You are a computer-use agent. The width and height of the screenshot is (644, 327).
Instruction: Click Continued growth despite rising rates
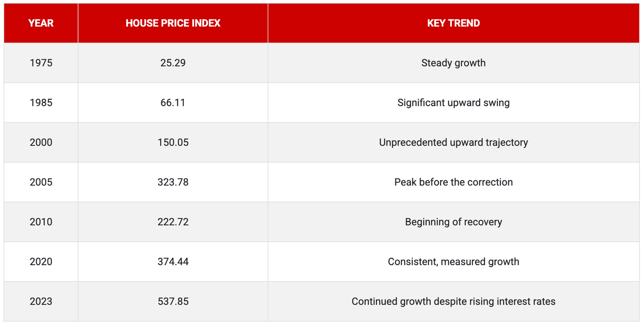454,301
